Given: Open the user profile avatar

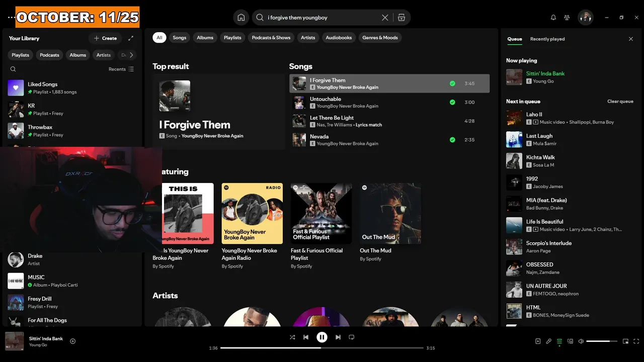Looking at the screenshot, I should [x=586, y=18].
